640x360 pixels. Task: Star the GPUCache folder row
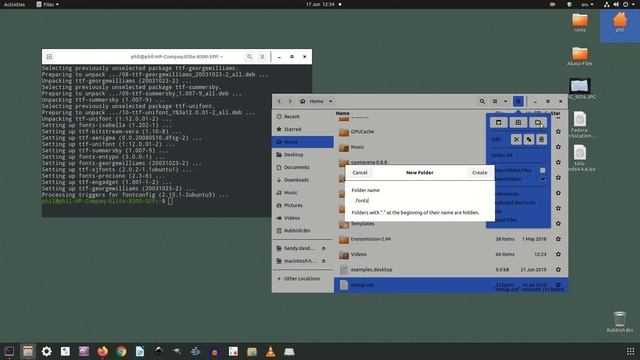(558, 131)
